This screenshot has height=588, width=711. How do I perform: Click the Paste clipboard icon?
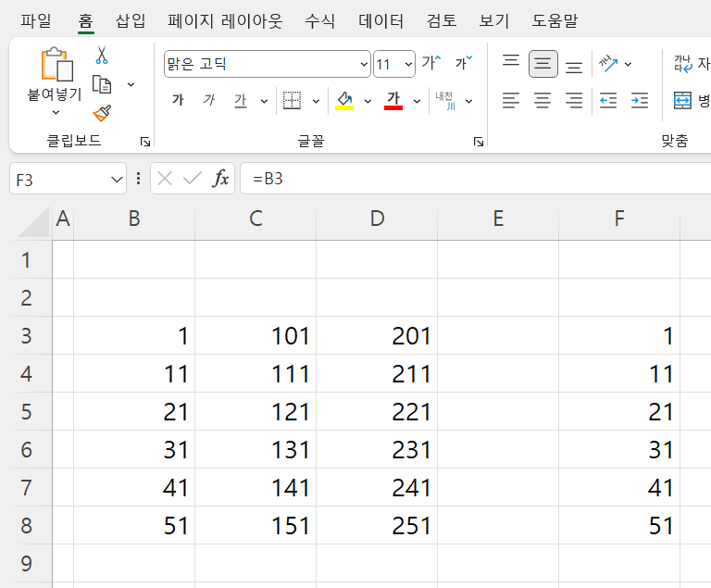(x=56, y=64)
